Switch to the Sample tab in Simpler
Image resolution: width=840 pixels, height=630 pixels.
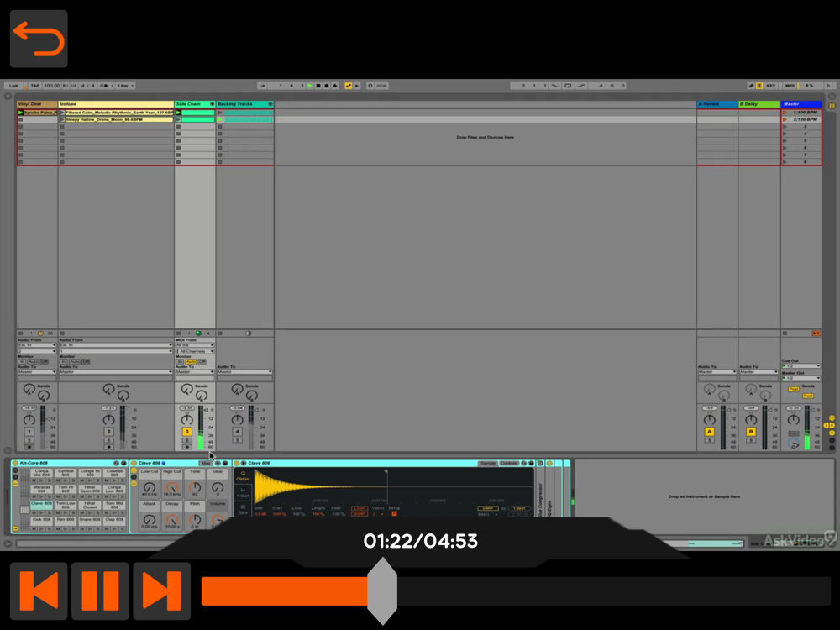(x=487, y=463)
